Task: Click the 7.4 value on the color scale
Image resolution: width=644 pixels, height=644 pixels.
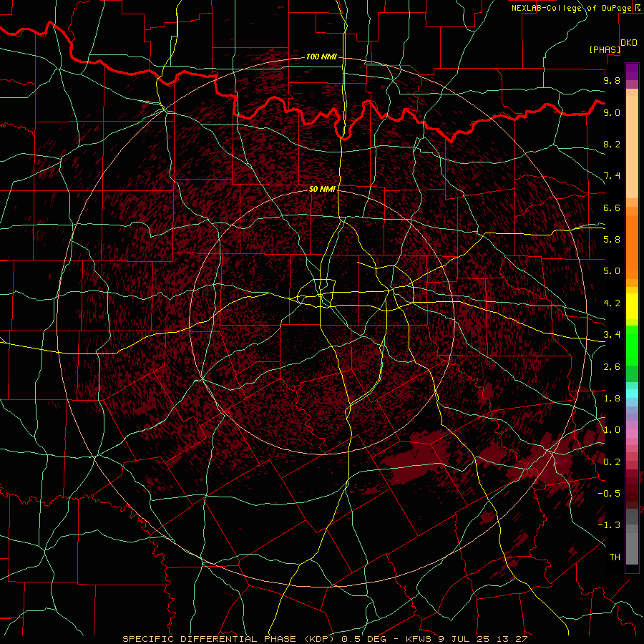Action: click(612, 176)
